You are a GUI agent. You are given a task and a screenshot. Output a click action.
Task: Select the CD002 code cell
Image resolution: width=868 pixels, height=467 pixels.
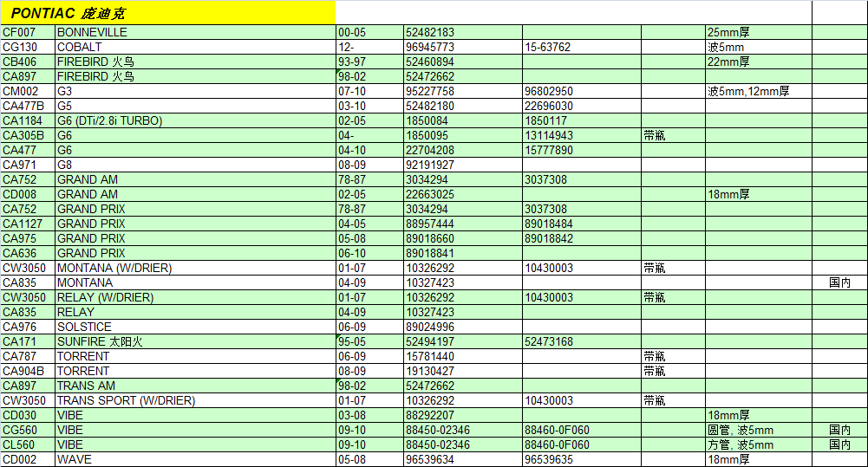click(28, 459)
